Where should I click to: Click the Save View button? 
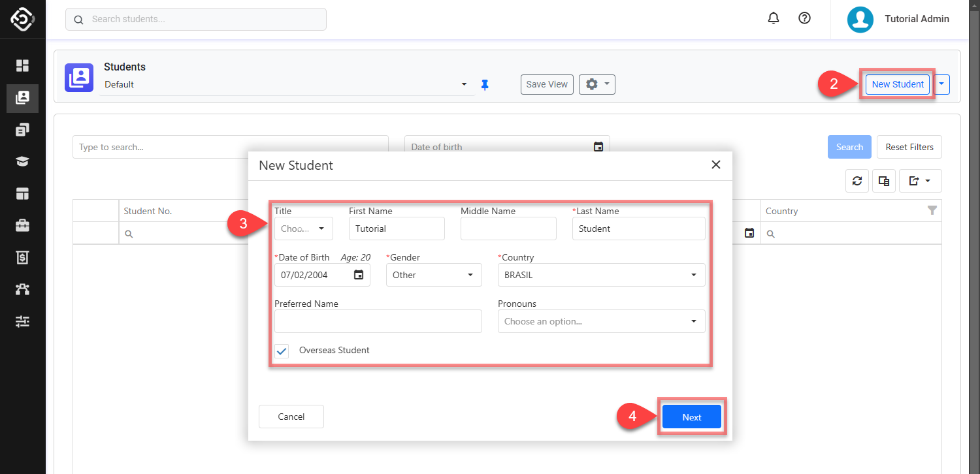(547, 84)
